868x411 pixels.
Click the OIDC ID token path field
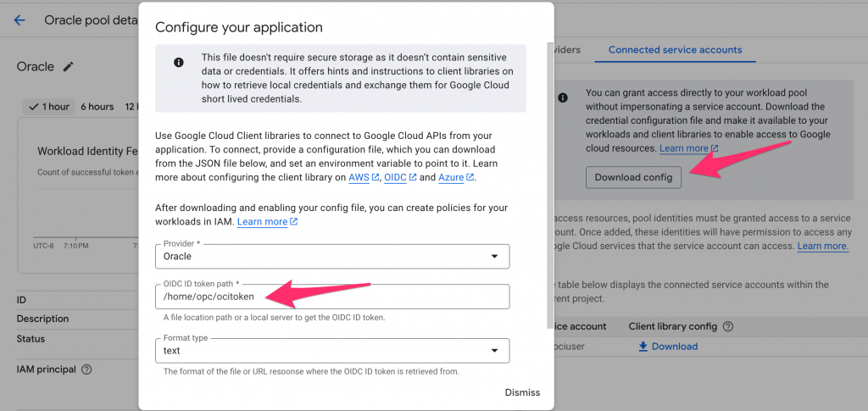pos(331,296)
